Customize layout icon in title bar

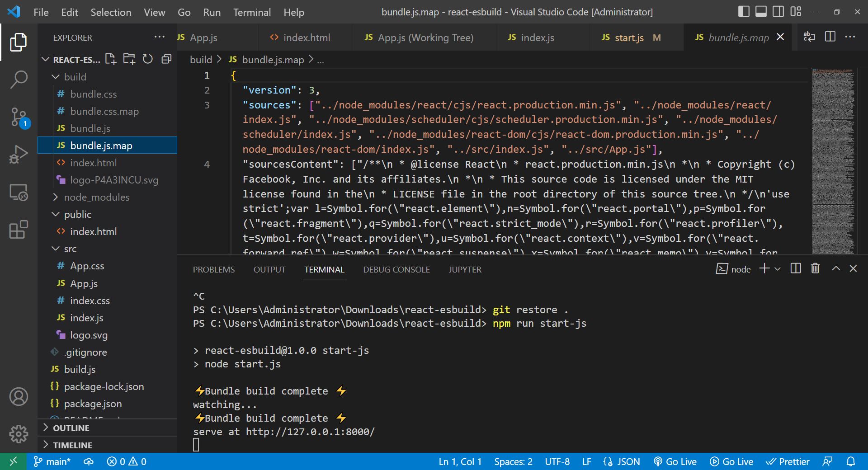click(x=796, y=12)
